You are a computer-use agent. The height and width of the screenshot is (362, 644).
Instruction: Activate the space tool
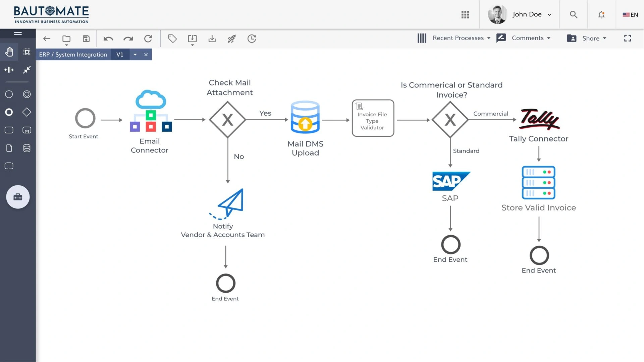(9, 70)
